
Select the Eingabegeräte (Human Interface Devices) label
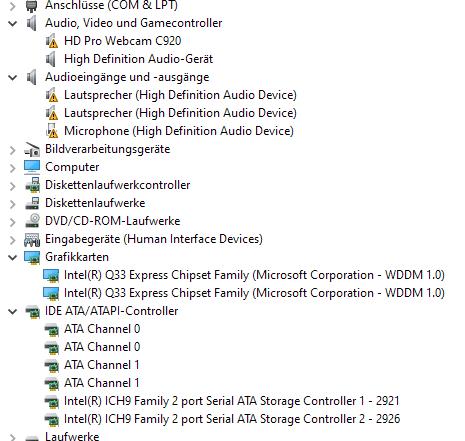[154, 239]
